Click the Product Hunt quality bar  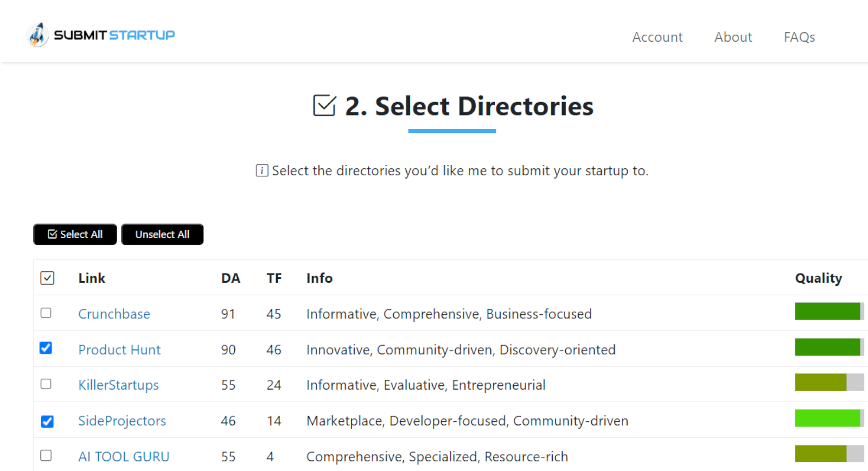[x=829, y=347]
